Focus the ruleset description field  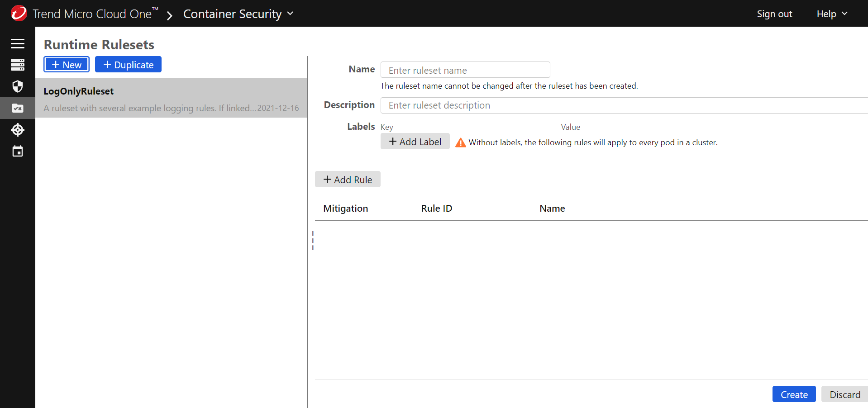pyautogui.click(x=624, y=105)
